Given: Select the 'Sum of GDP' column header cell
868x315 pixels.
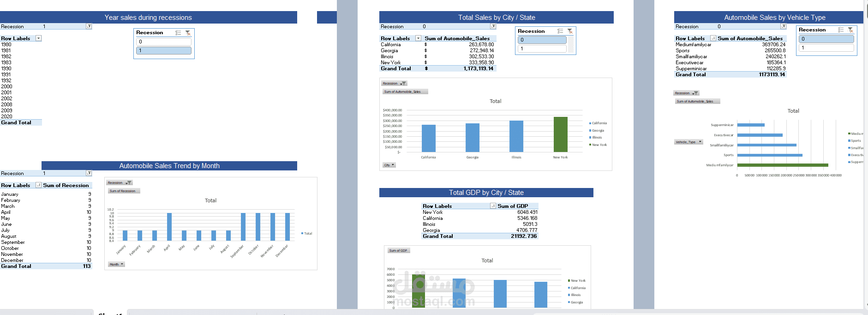Looking at the screenshot, I should click(517, 206).
